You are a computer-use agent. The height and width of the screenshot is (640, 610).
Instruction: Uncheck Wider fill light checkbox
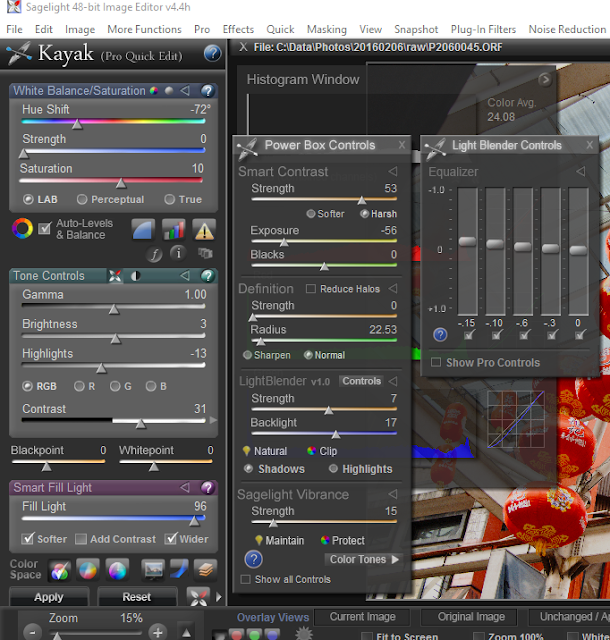click(171, 539)
